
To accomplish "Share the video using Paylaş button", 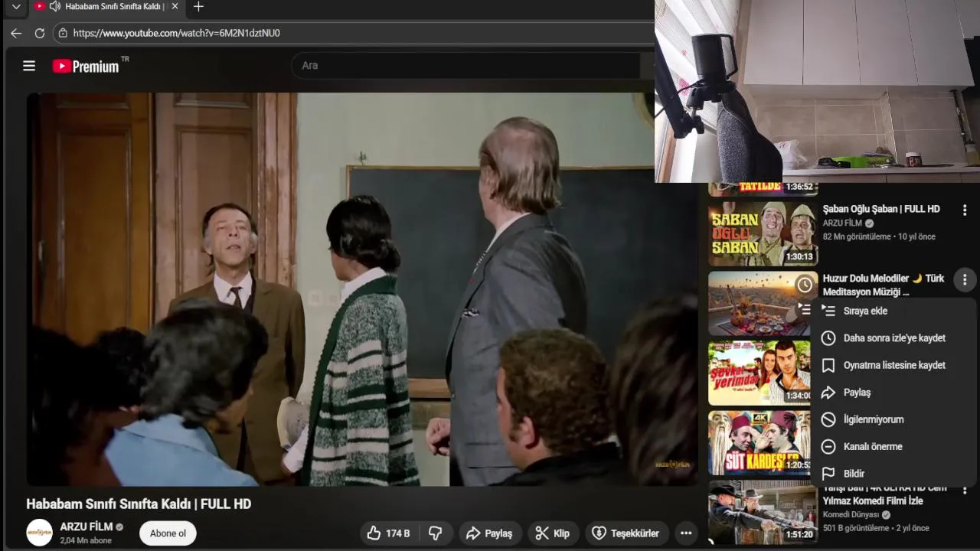I will pyautogui.click(x=490, y=533).
